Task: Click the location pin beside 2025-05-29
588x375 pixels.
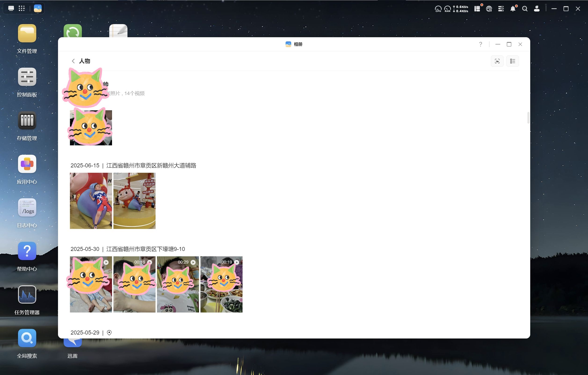Action: [x=109, y=333]
